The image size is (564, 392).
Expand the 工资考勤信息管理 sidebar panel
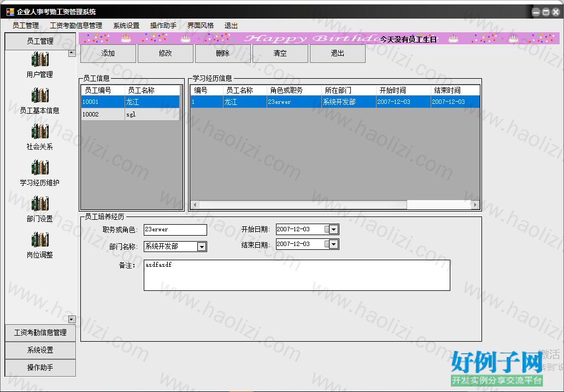coord(40,332)
